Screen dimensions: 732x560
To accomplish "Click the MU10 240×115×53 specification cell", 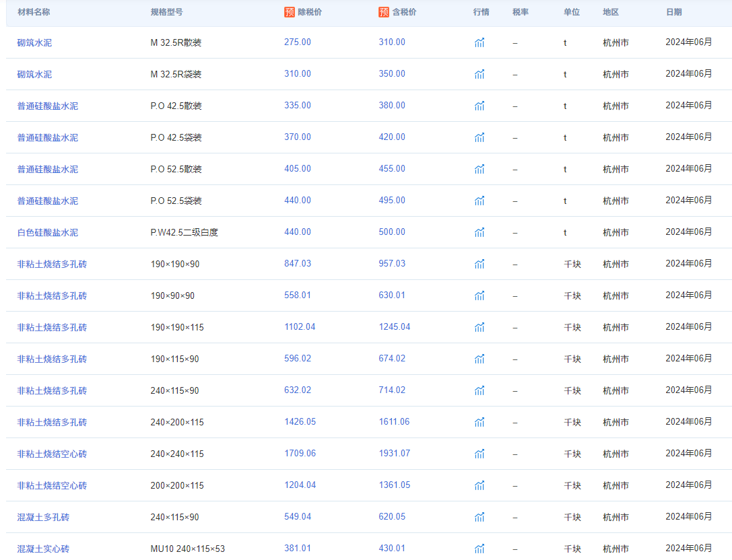I will pyautogui.click(x=188, y=549).
